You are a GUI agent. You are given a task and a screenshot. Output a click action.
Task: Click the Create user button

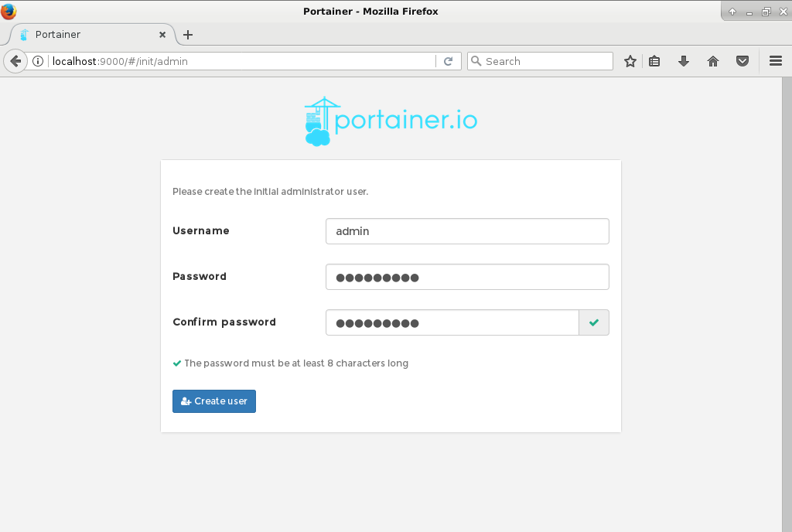coord(214,401)
